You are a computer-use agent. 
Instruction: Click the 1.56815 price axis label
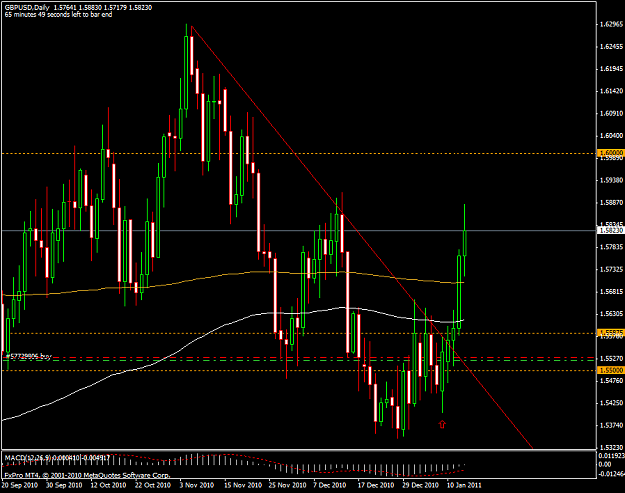pos(611,292)
